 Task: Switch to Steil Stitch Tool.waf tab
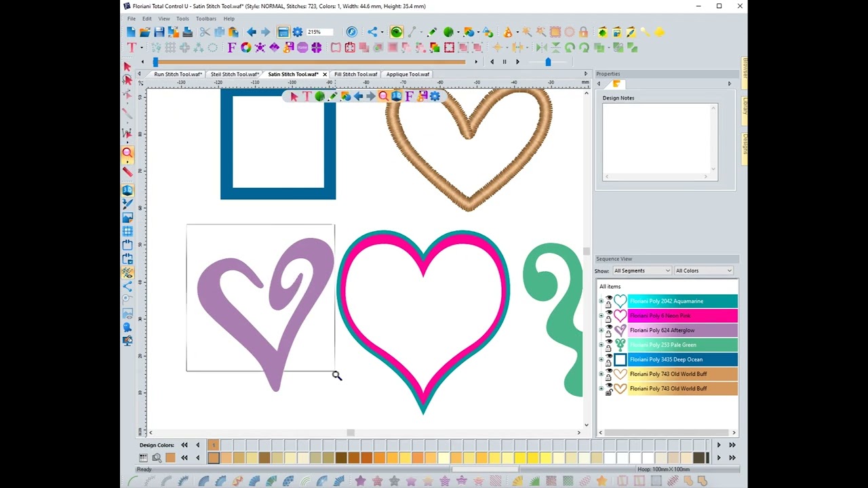pyautogui.click(x=235, y=74)
